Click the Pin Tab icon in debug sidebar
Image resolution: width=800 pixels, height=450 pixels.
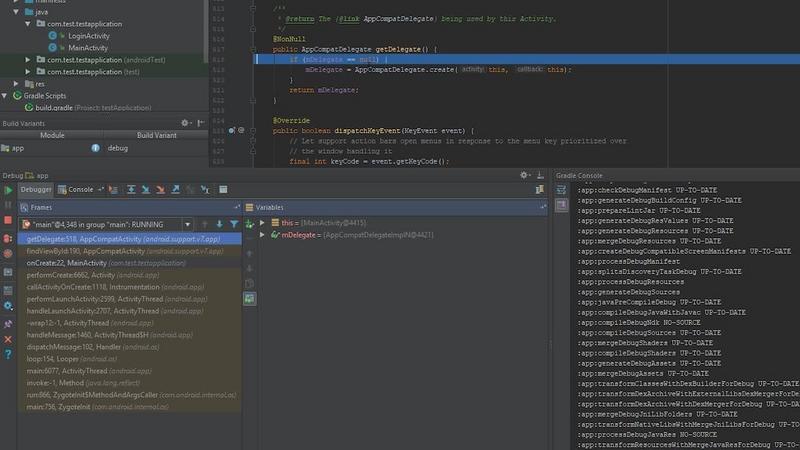click(8, 323)
